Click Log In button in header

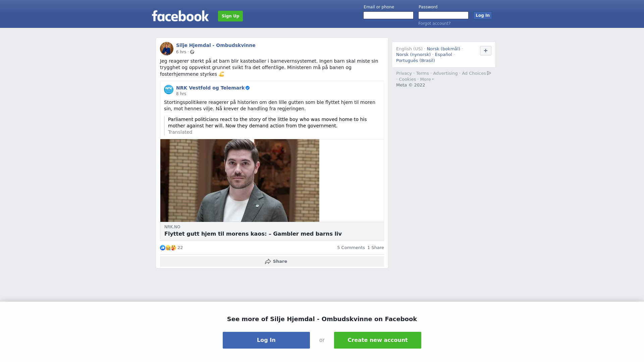[x=483, y=15]
